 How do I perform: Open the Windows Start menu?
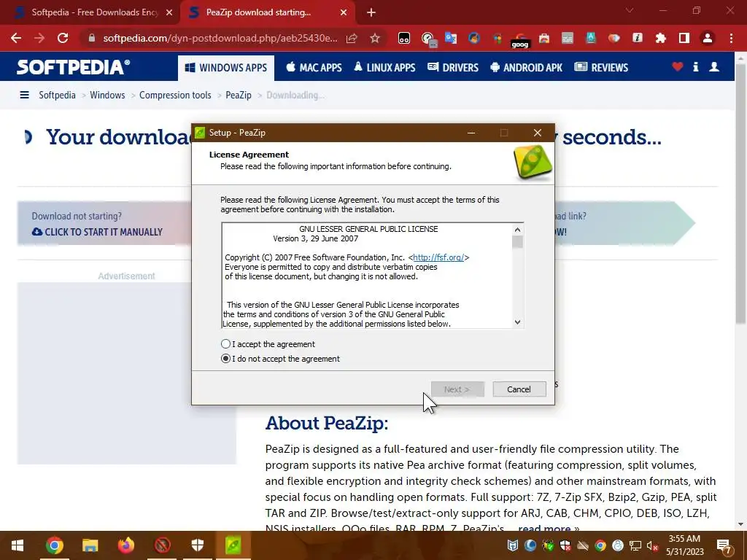click(18, 545)
